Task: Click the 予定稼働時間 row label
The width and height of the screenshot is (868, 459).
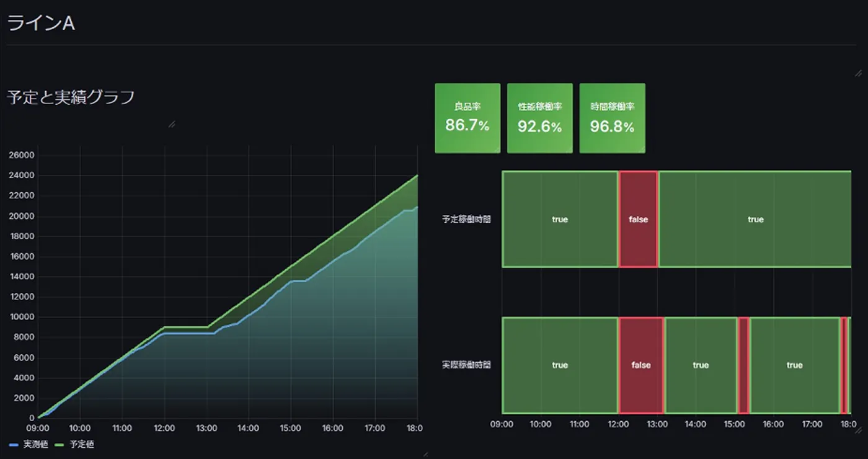Action: pyautogui.click(x=466, y=220)
